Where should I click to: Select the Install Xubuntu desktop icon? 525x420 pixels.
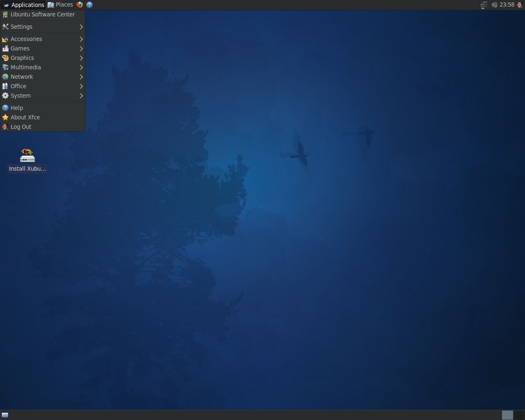27,160
